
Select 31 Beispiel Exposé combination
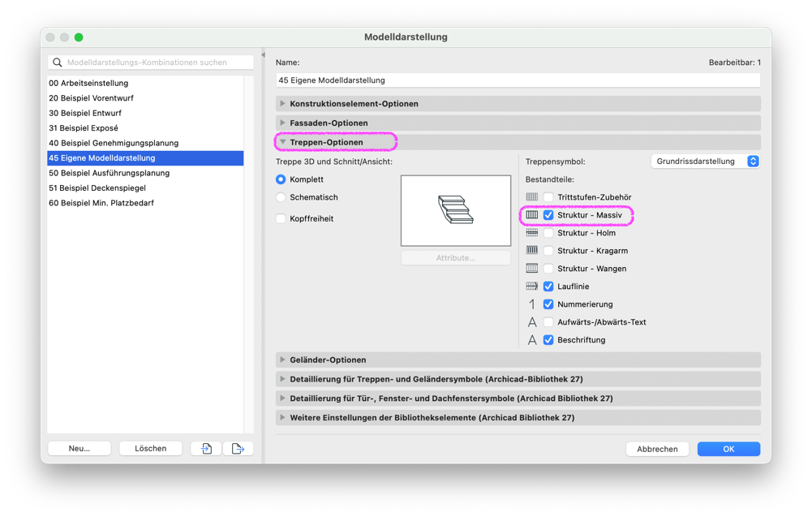145,128
